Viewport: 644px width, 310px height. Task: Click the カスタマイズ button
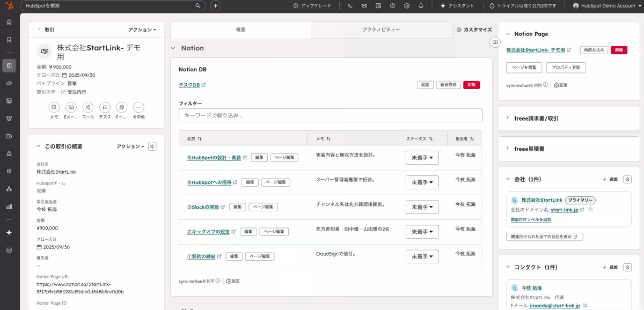(474, 29)
